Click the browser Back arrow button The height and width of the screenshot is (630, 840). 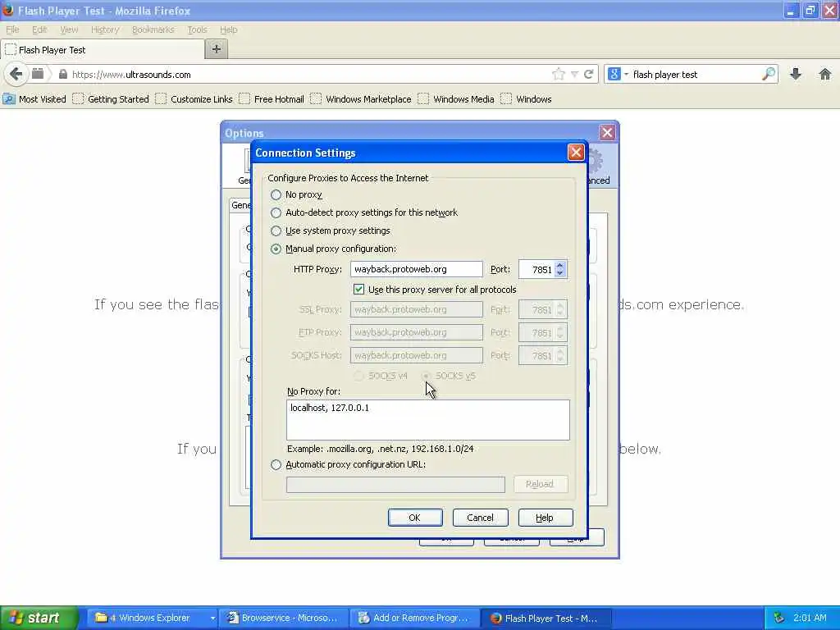[16, 74]
